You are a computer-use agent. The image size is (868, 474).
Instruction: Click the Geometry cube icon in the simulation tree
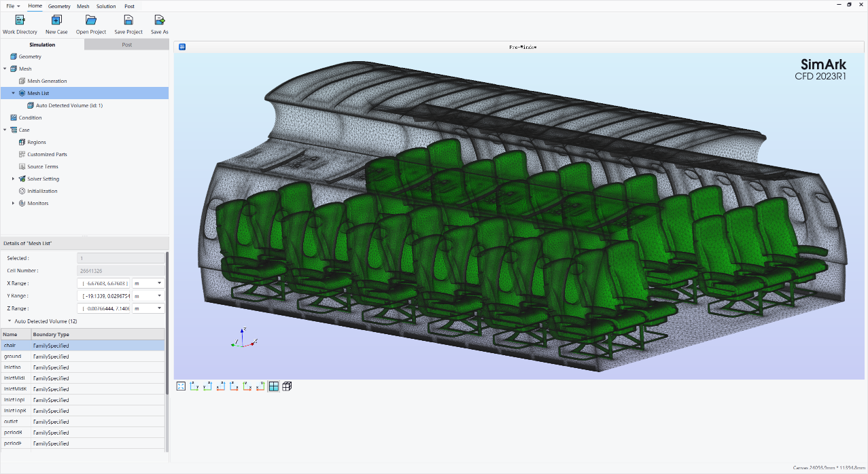[14, 56]
